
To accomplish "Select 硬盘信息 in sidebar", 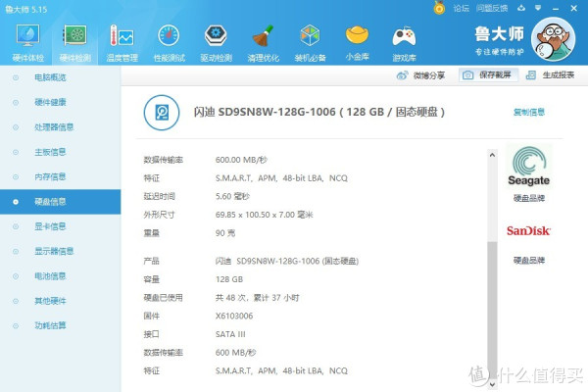I will tap(61, 202).
